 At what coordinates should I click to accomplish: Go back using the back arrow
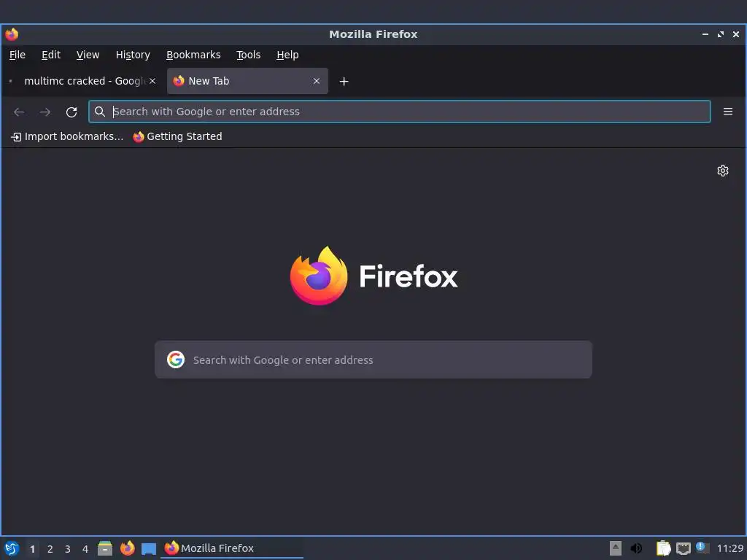(19, 112)
